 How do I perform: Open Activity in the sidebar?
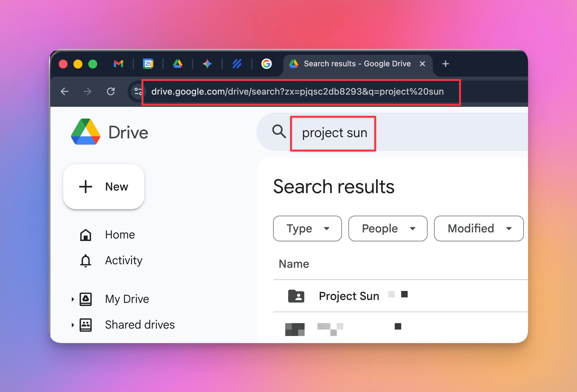point(123,260)
